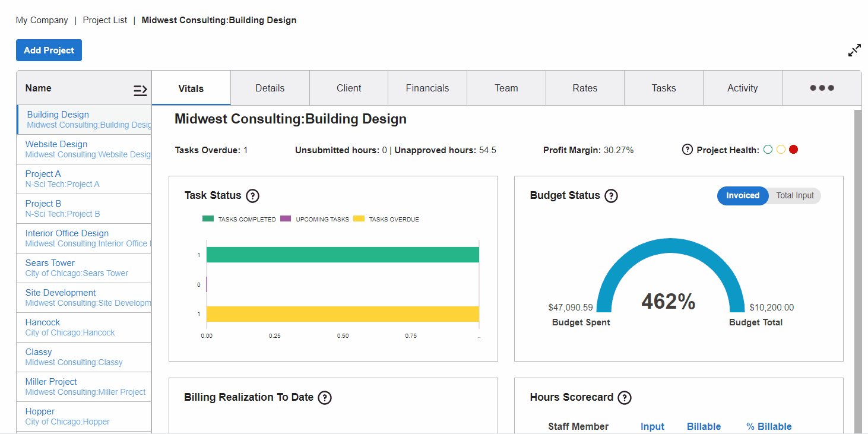Toggle Tasks Completed legend swatch
This screenshot has height=434, width=868.
tap(208, 219)
